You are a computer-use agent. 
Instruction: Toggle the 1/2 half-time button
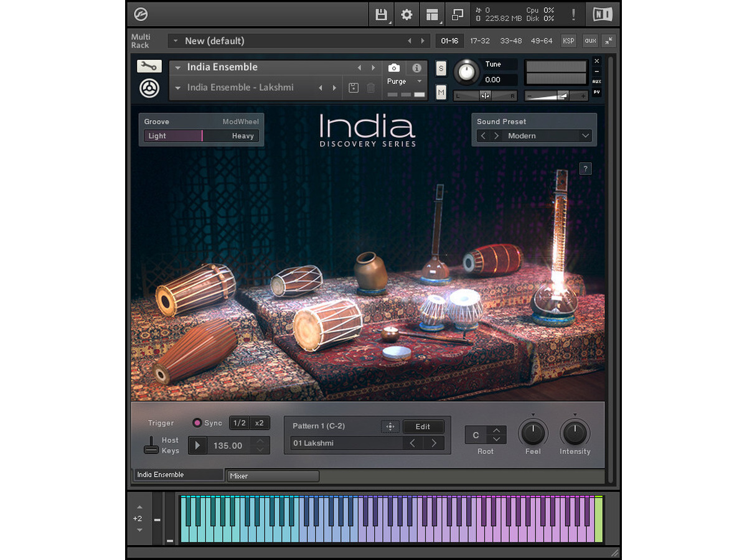pyautogui.click(x=239, y=423)
